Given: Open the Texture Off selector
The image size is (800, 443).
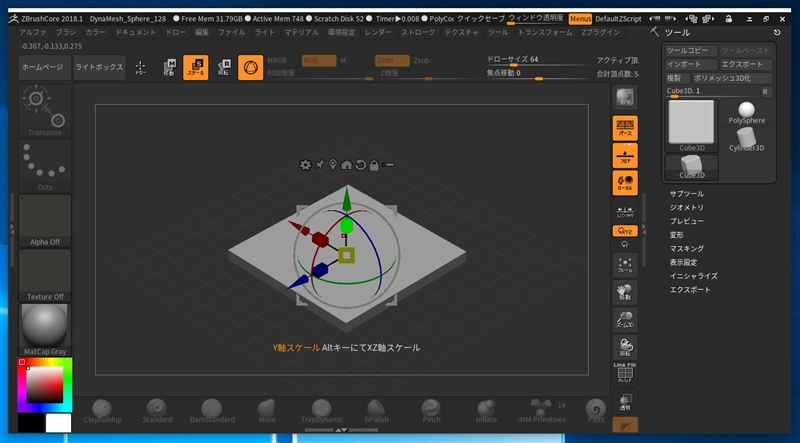Looking at the screenshot, I should pyautogui.click(x=45, y=275).
